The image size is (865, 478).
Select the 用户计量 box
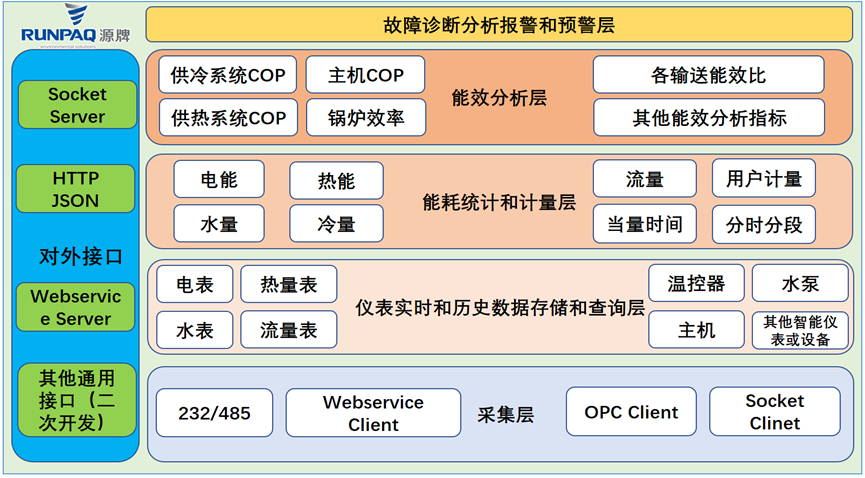tap(763, 180)
